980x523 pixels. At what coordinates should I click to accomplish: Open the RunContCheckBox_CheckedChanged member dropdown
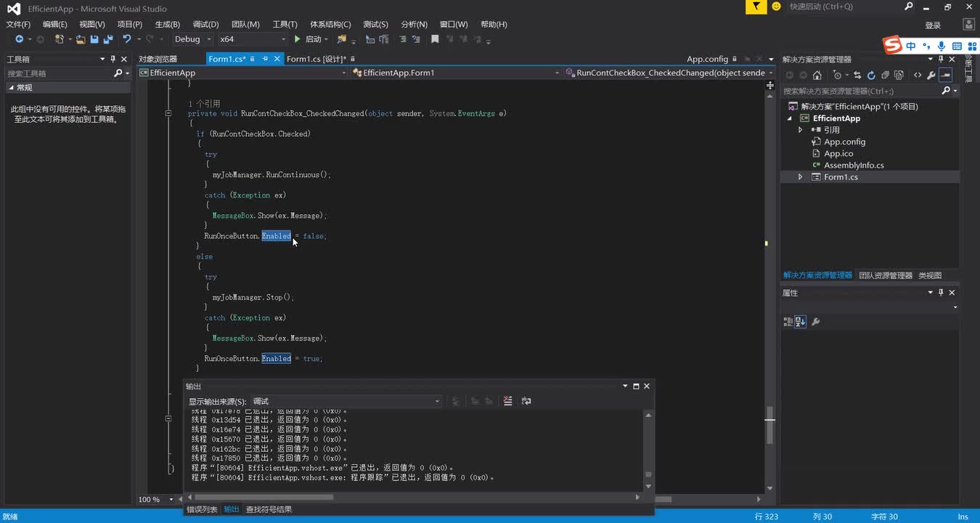(x=669, y=73)
